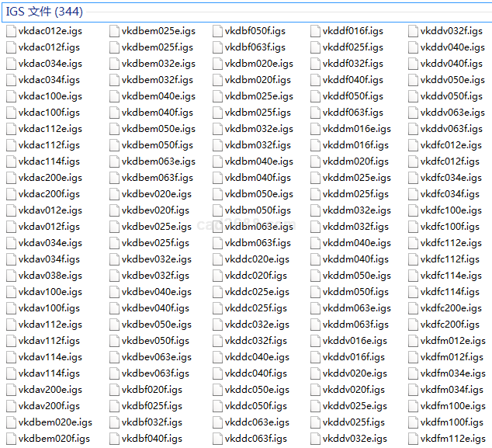The image size is (492, 448).
Task: Click the file name vkdbm063e.igs
Action: 258,227
